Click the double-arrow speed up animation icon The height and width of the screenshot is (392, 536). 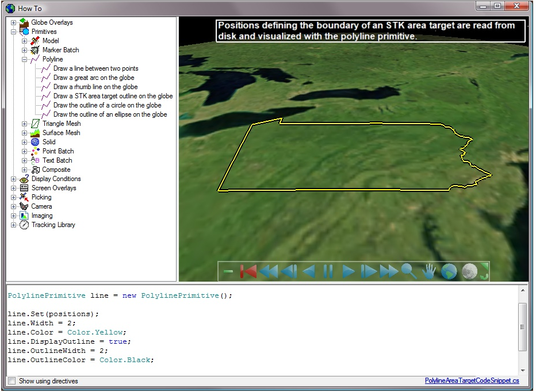coord(389,272)
